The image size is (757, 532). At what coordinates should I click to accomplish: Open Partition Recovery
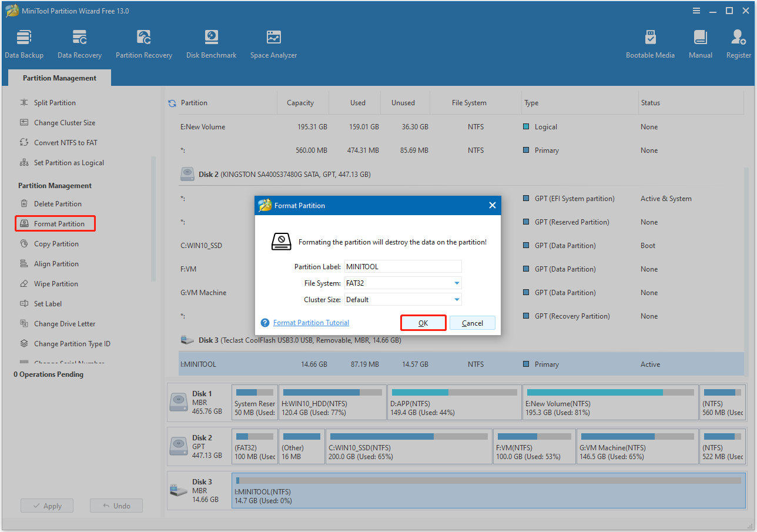tap(143, 42)
